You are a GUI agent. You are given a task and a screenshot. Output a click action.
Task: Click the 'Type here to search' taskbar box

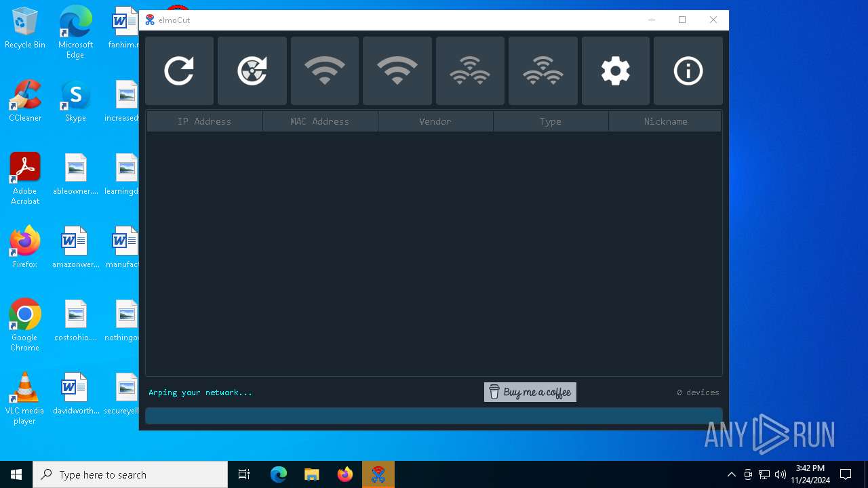130,474
